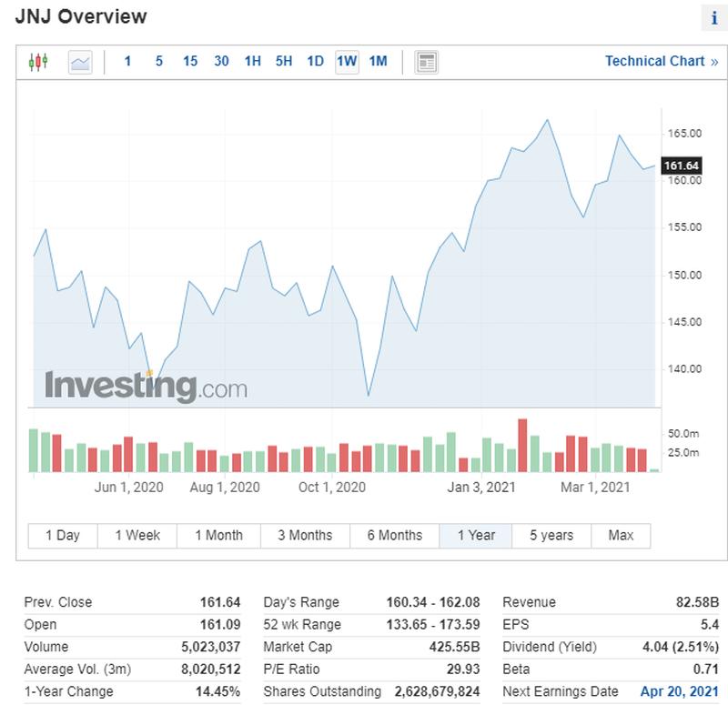Open the Technical Chart link
Screen dimensions: 728x705
[x=661, y=62]
